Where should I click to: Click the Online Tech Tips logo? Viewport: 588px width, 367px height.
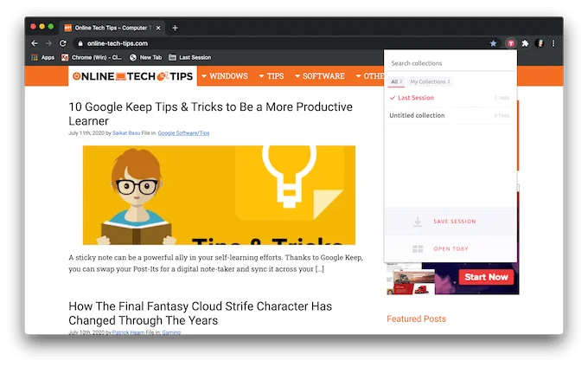coord(132,76)
